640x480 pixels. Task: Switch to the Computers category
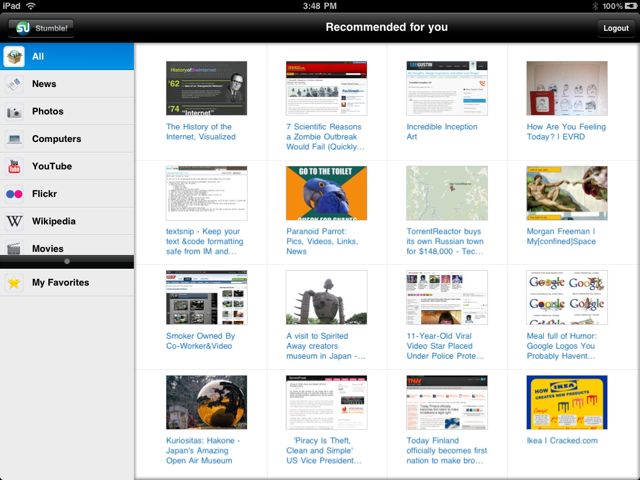[67, 139]
